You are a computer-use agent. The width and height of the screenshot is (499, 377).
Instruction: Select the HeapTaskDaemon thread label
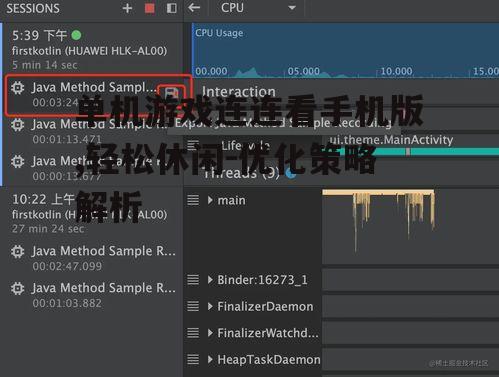point(269,359)
